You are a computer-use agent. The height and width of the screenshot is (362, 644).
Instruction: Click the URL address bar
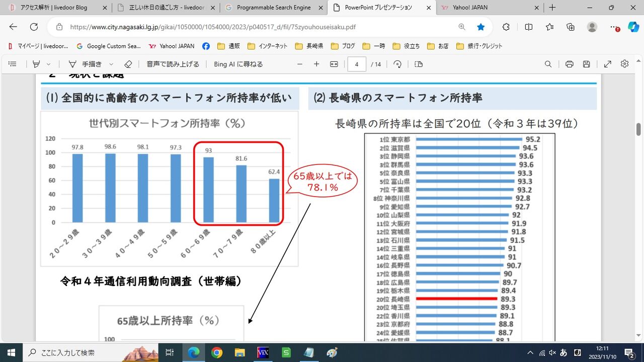[262, 27]
